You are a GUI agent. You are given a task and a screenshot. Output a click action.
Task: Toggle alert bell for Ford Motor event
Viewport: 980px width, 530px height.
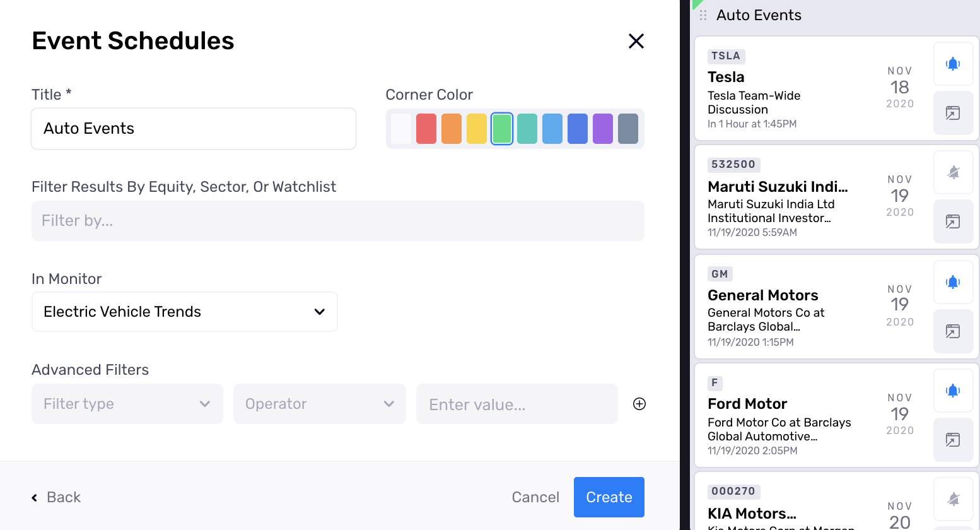click(x=953, y=391)
